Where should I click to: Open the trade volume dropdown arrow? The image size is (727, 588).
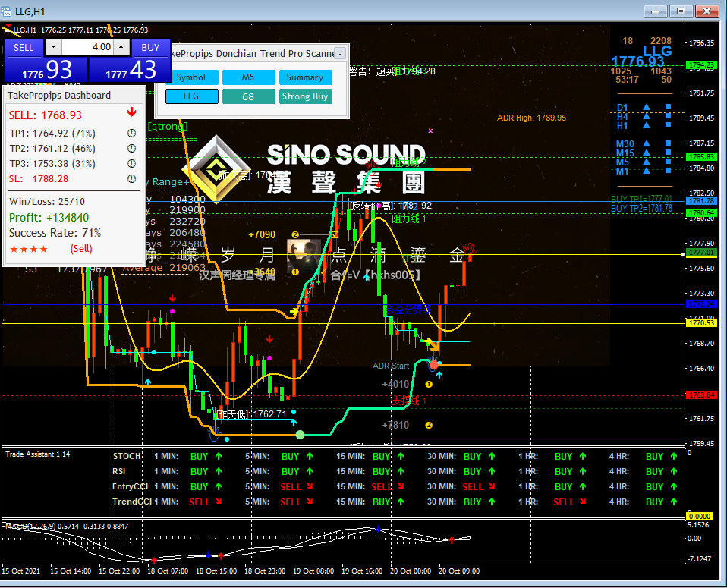point(53,47)
